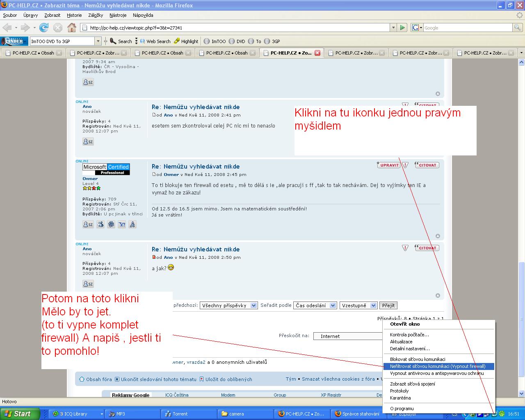525x420 pixels.
Task: Go back with the browser Back arrow
Action: (7, 28)
